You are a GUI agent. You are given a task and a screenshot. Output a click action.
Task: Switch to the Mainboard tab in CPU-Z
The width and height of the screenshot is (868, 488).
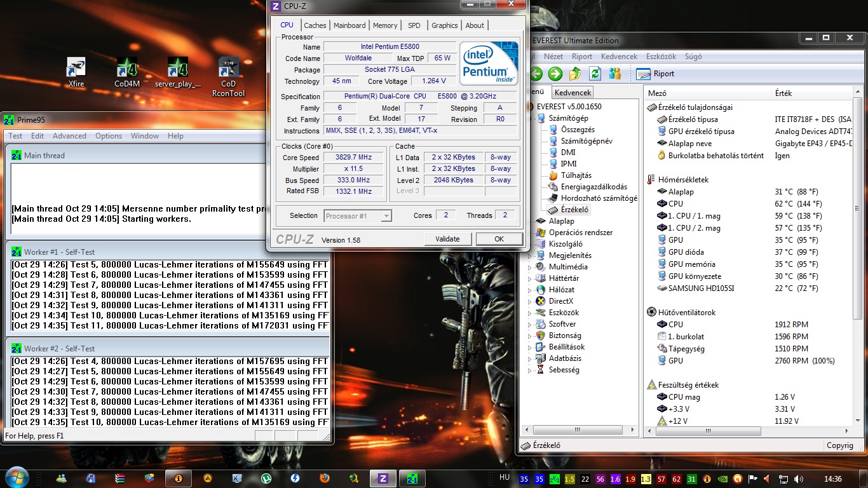[x=349, y=25]
